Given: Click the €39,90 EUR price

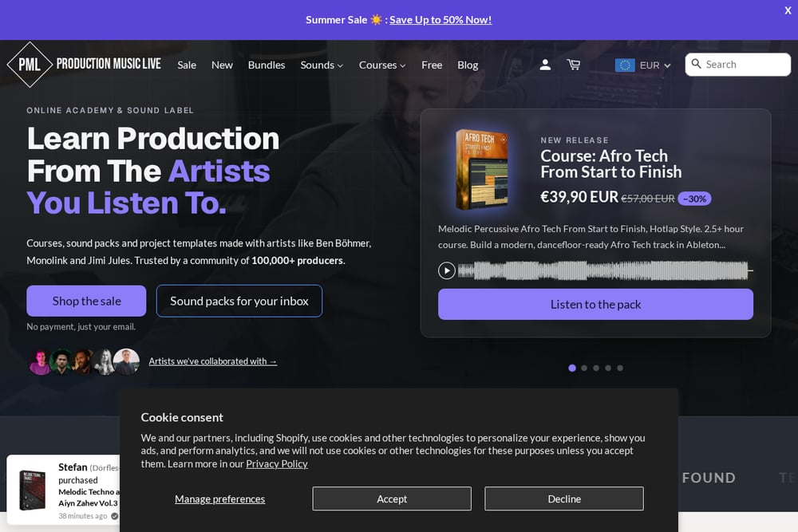Looking at the screenshot, I should coord(579,197).
